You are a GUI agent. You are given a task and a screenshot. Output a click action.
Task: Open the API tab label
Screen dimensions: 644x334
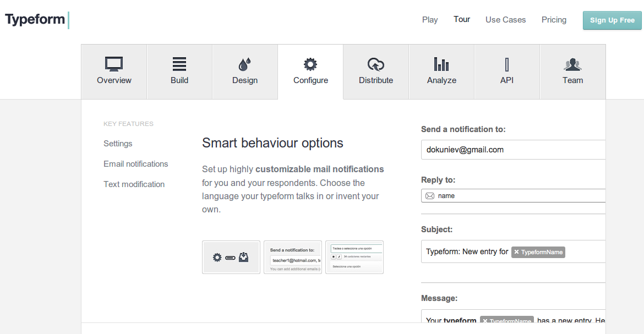[507, 80]
